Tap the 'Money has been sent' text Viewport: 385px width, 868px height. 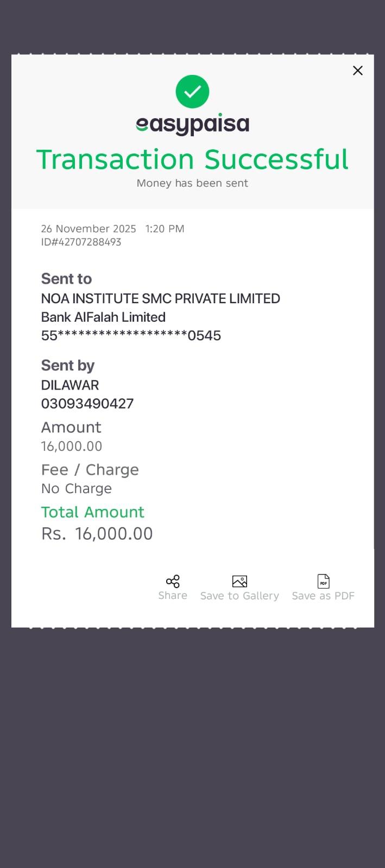(x=192, y=183)
